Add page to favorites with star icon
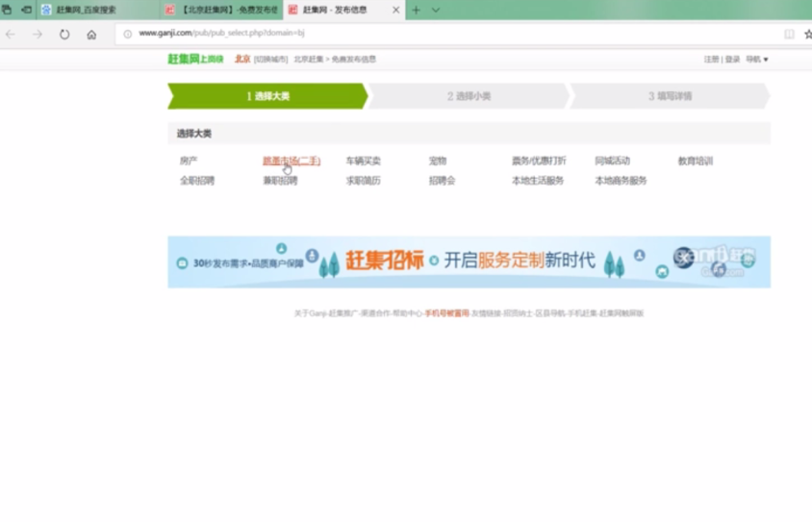 [808, 35]
